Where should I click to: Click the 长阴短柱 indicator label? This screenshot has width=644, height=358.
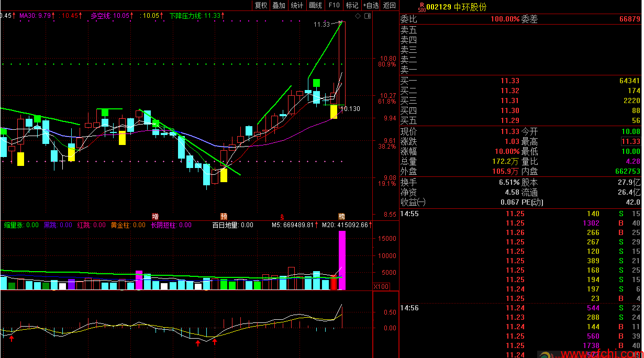[171, 225]
